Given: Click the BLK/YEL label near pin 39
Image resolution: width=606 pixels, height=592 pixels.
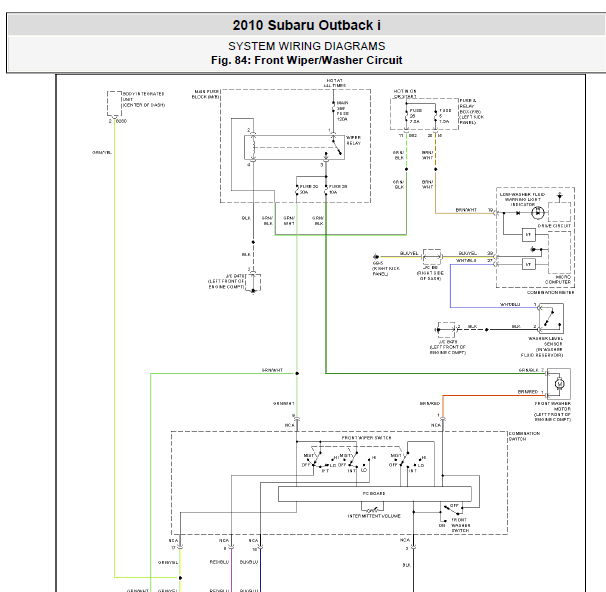Looking at the screenshot, I should 468,253.
